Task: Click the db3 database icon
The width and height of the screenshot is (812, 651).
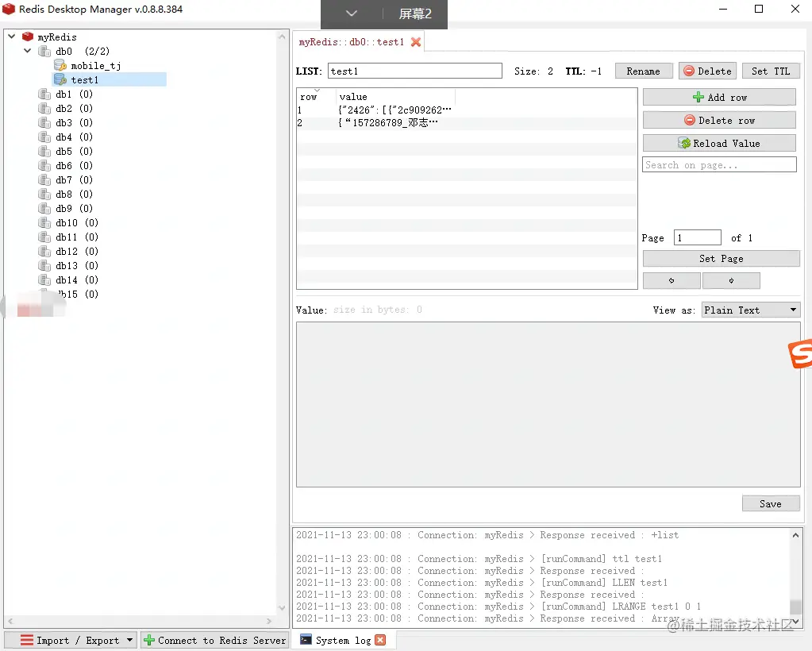Action: tap(44, 123)
